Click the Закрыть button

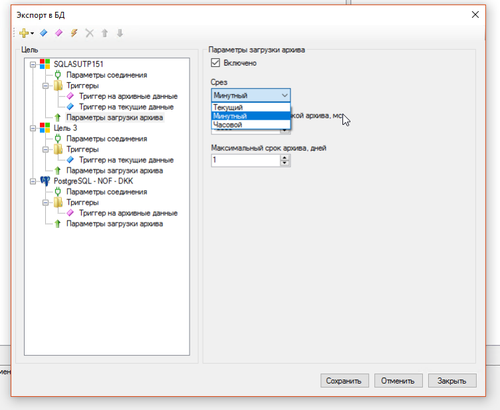click(452, 381)
